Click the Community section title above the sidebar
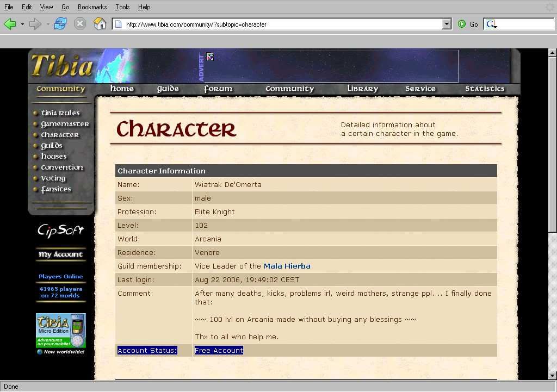The height and width of the screenshot is (392, 557). 61,89
